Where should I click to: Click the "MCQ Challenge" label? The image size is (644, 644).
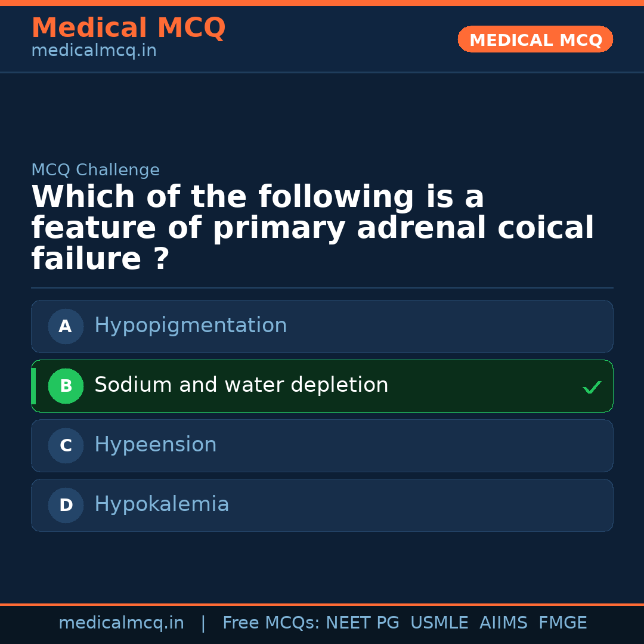click(95, 170)
